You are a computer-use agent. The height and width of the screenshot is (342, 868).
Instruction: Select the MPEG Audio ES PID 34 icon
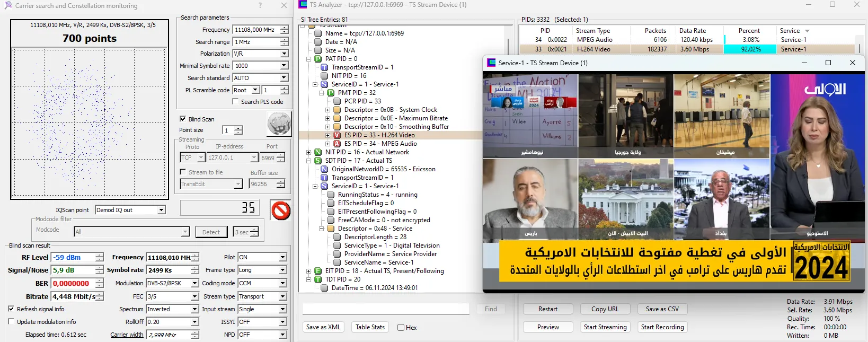pos(337,144)
